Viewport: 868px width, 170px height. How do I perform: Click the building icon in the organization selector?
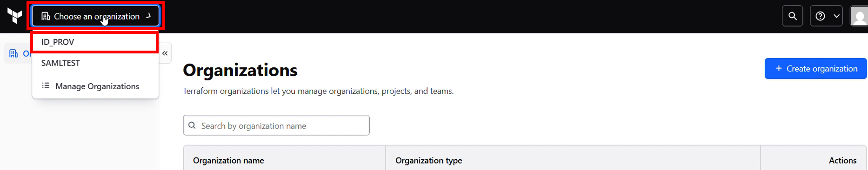pyautogui.click(x=46, y=16)
